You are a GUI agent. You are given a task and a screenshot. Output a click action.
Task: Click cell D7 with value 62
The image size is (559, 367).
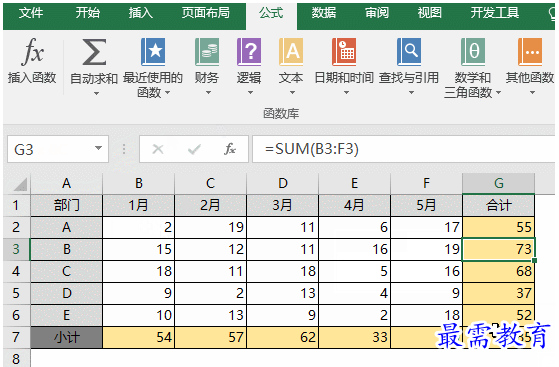283,337
